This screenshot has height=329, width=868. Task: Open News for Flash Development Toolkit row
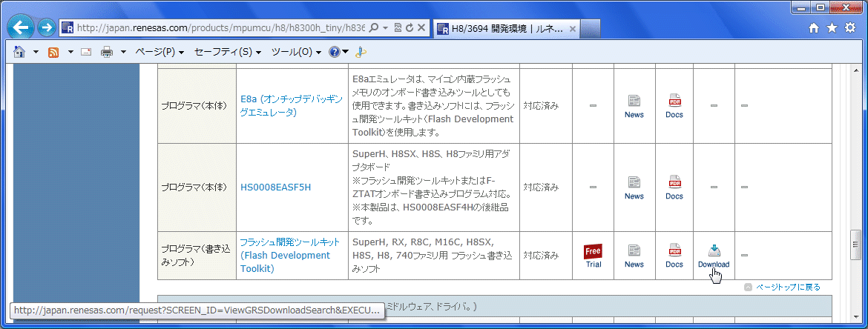pyautogui.click(x=634, y=256)
